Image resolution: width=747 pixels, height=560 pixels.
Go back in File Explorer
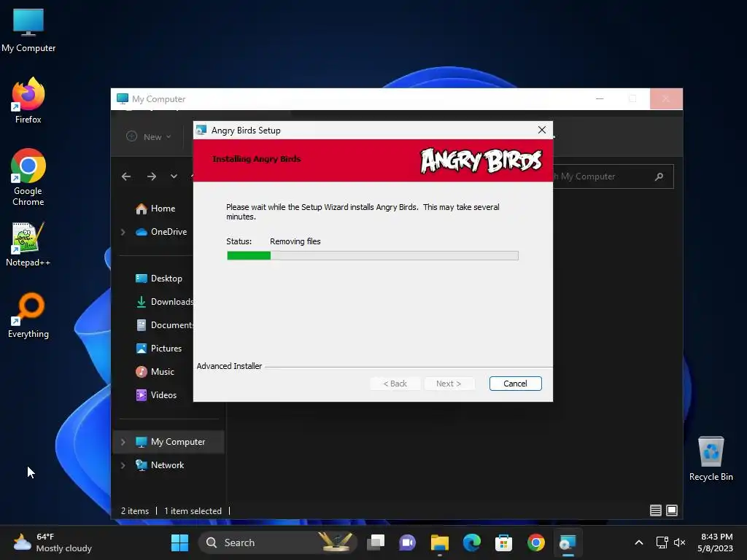tap(126, 176)
